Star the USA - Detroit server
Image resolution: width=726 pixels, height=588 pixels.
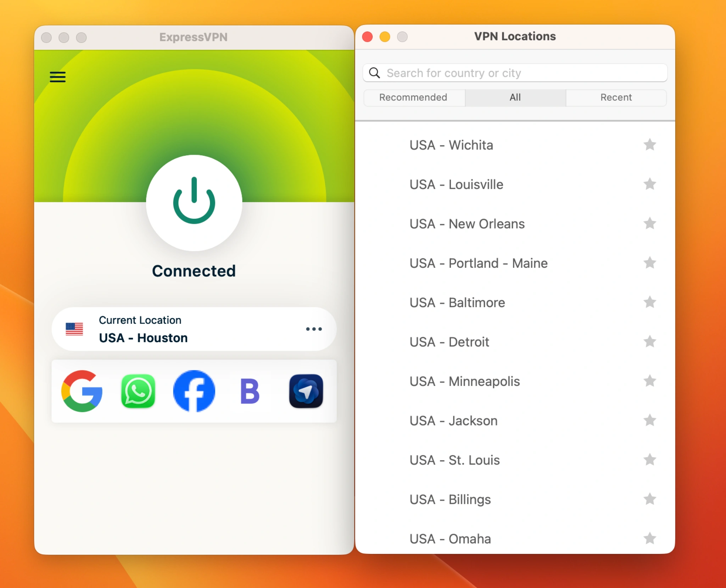point(650,342)
